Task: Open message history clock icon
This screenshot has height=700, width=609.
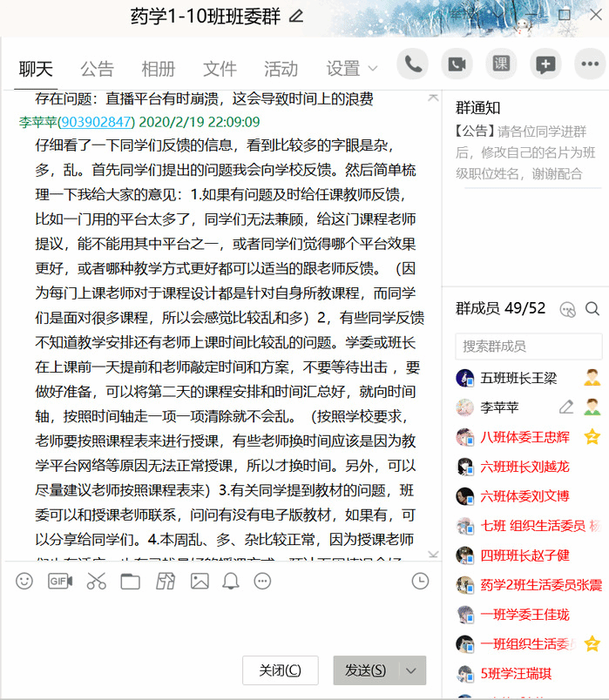Action: pos(420,581)
